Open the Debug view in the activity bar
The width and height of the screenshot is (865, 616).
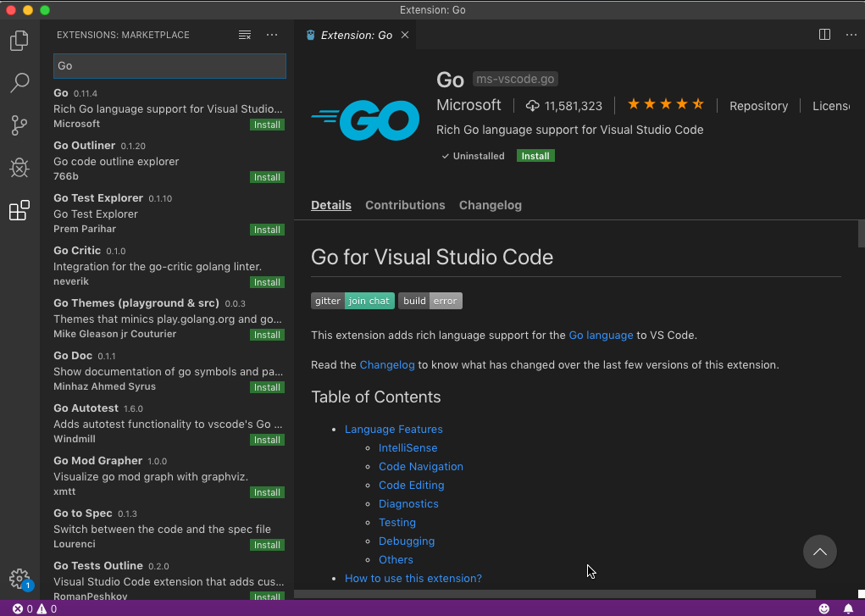click(x=19, y=168)
